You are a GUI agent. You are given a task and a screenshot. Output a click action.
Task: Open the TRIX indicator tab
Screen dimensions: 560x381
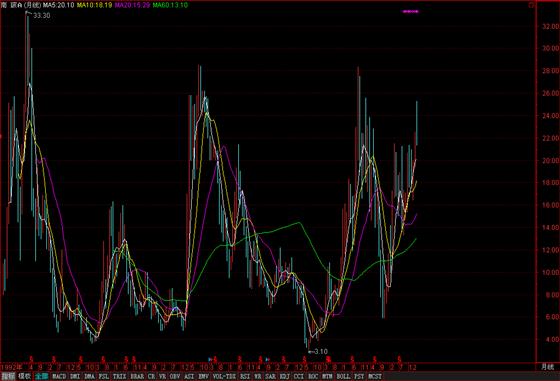tap(119, 376)
